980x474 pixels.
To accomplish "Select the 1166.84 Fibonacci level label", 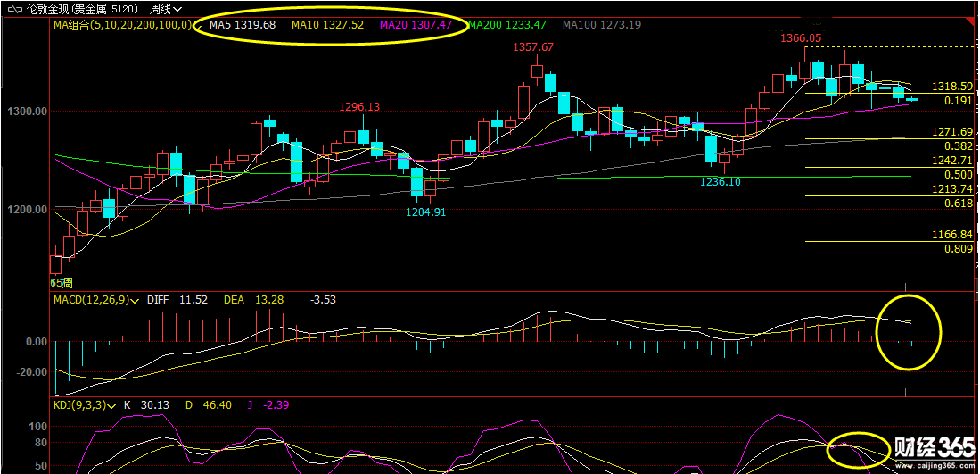I will pyautogui.click(x=952, y=234).
